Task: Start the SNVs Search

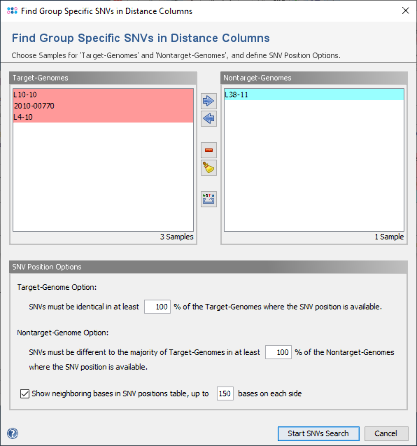Action: [318, 433]
